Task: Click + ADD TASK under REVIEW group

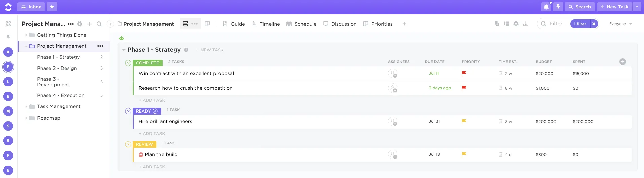Action: pos(152,167)
